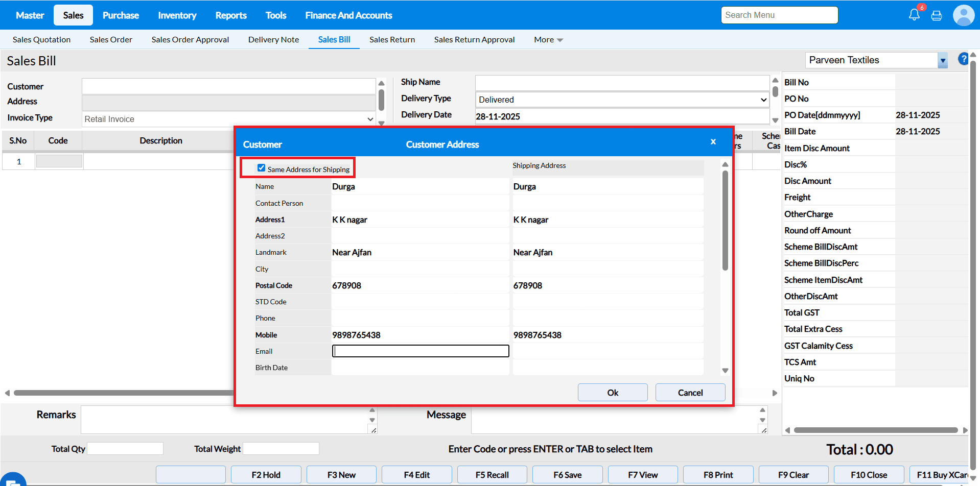Open the user profile avatar
This screenshot has height=486, width=980.
click(x=963, y=15)
